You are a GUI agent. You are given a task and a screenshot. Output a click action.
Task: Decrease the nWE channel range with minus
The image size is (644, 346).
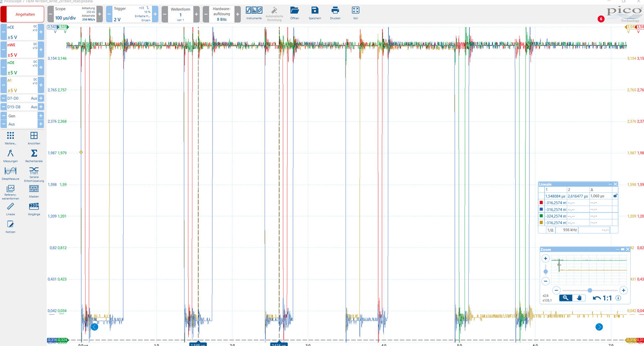point(3,49)
